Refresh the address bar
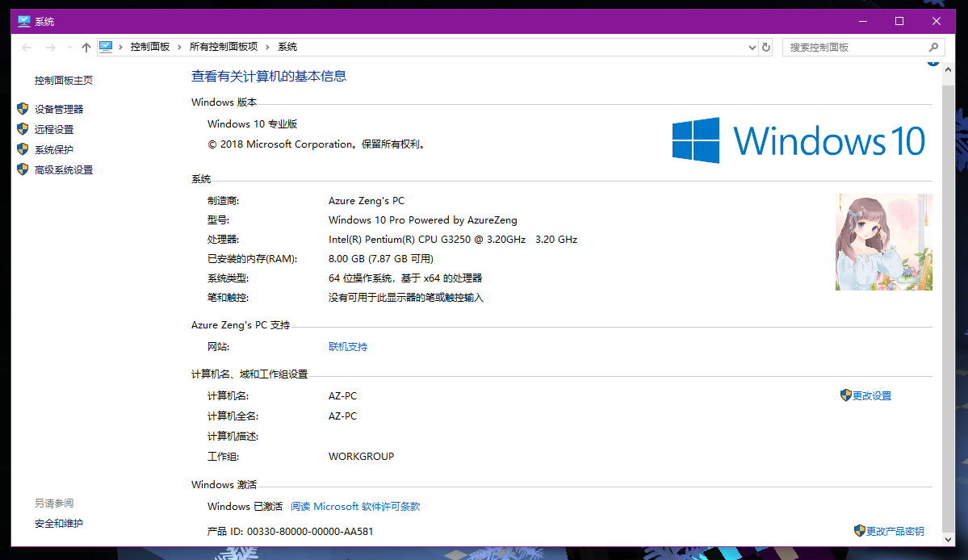This screenshot has height=560, width=968. tap(766, 47)
